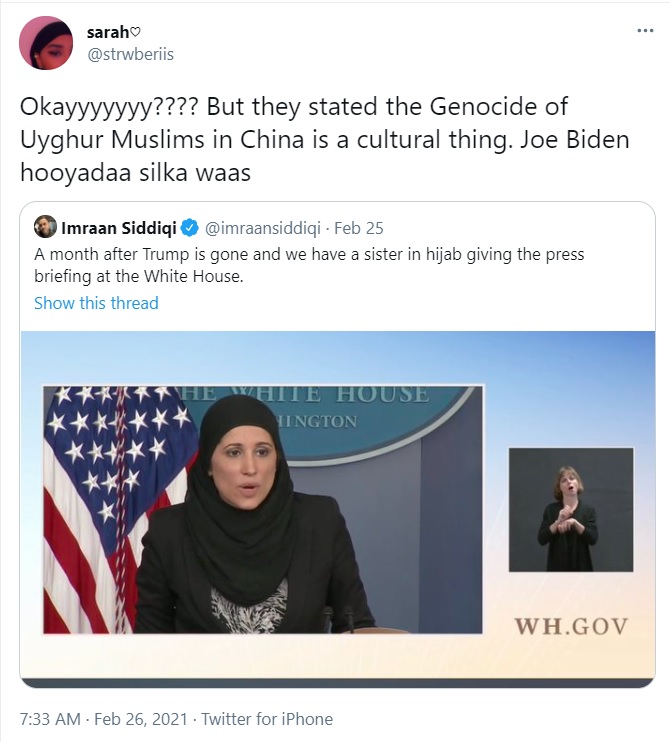The width and height of the screenshot is (670, 742).
Task: Click the Show this thread link
Action: point(96,303)
